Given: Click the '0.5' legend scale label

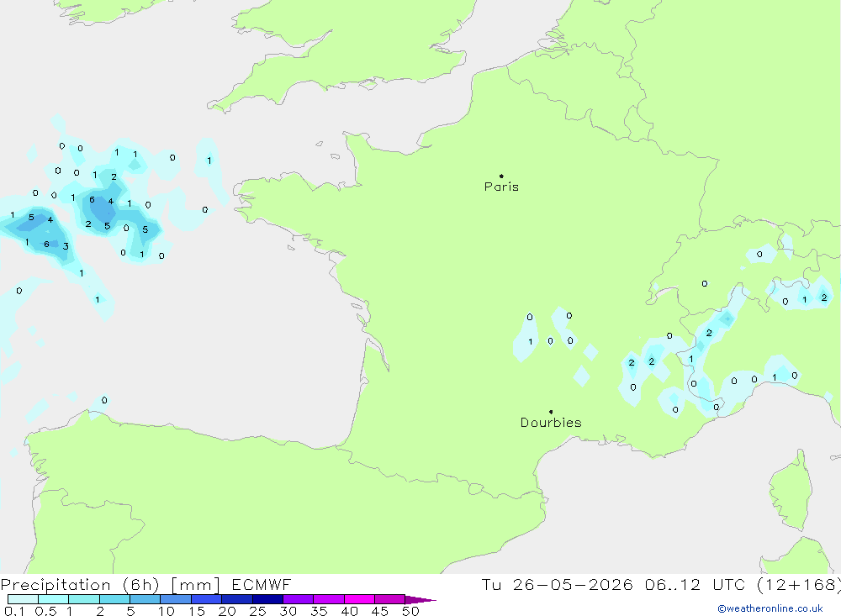Looking at the screenshot, I should 45,611.
